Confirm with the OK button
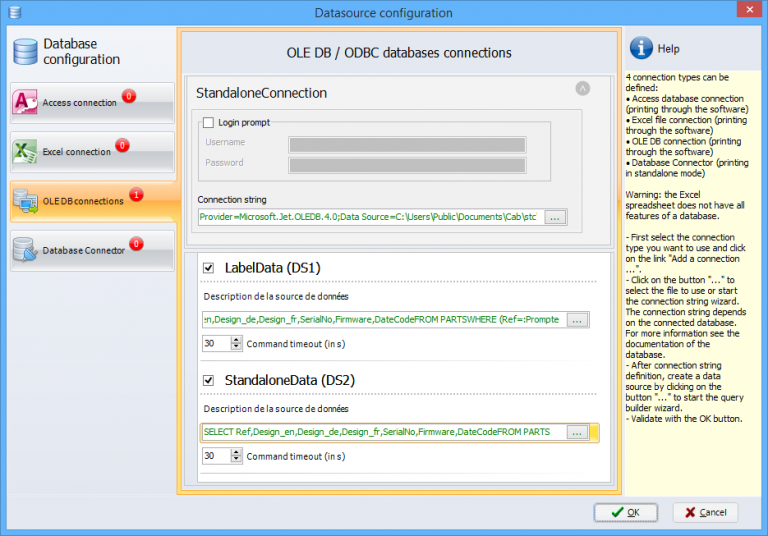Screen dimensions: 768x536 point(625,512)
